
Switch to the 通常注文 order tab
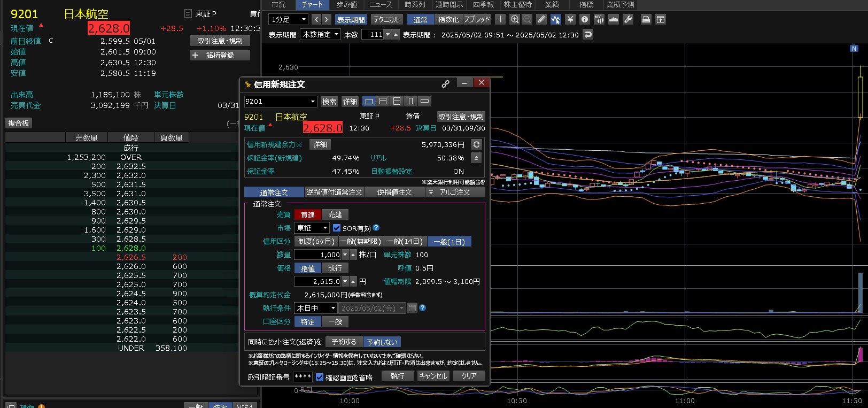[274, 192]
